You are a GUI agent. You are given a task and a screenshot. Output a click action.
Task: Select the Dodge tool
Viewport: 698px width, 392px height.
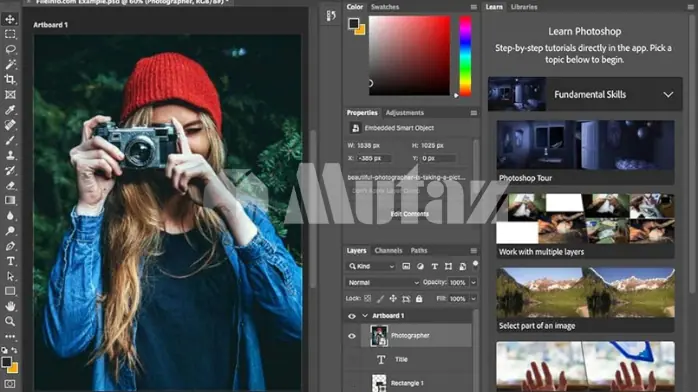[x=10, y=231]
